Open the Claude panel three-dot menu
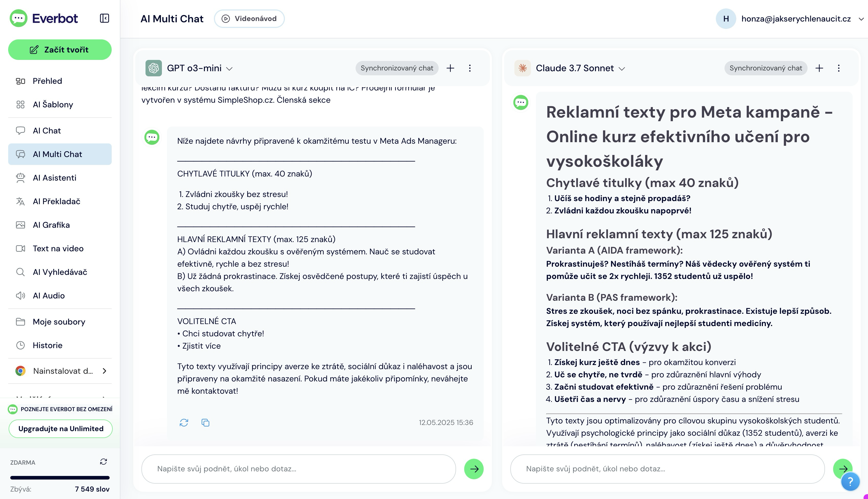868x499 pixels. tap(839, 68)
